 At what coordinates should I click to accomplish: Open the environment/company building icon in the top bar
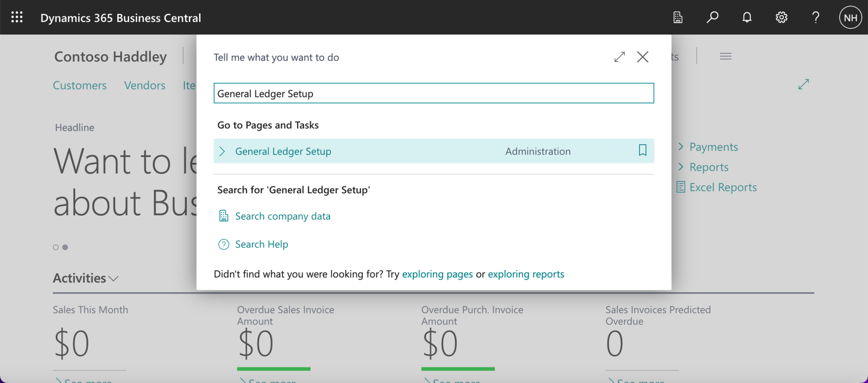(678, 17)
